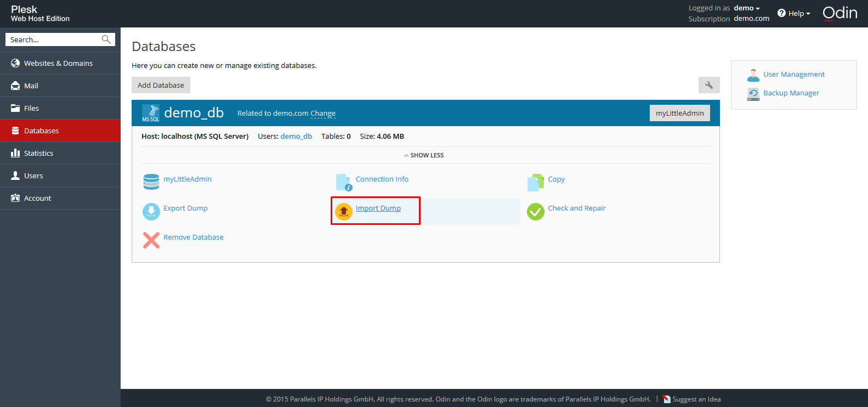
Task: Click the myLittleAdmin database icon
Action: click(x=151, y=182)
